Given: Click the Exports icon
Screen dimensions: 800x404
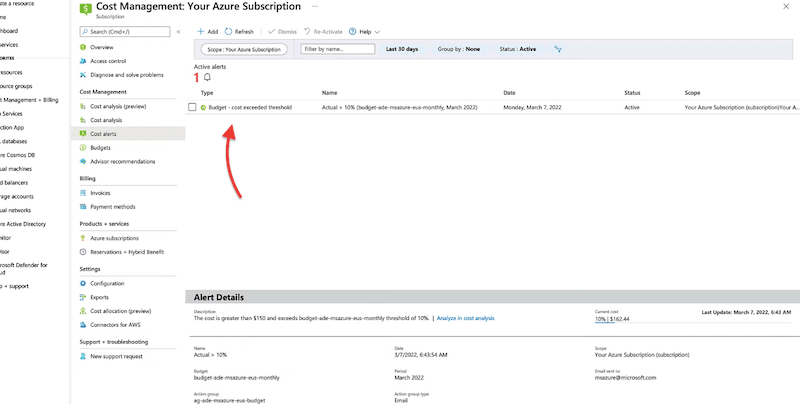Looking at the screenshot, I should point(83,297).
